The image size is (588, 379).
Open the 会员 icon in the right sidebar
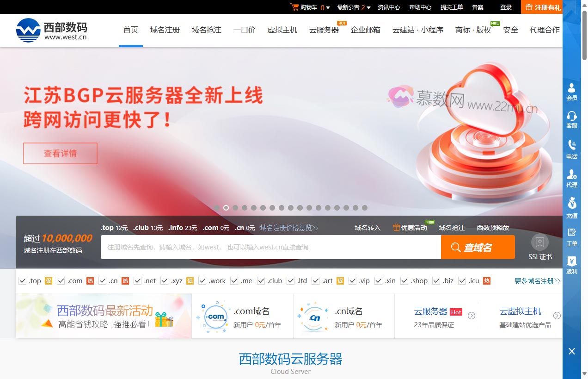click(x=572, y=91)
